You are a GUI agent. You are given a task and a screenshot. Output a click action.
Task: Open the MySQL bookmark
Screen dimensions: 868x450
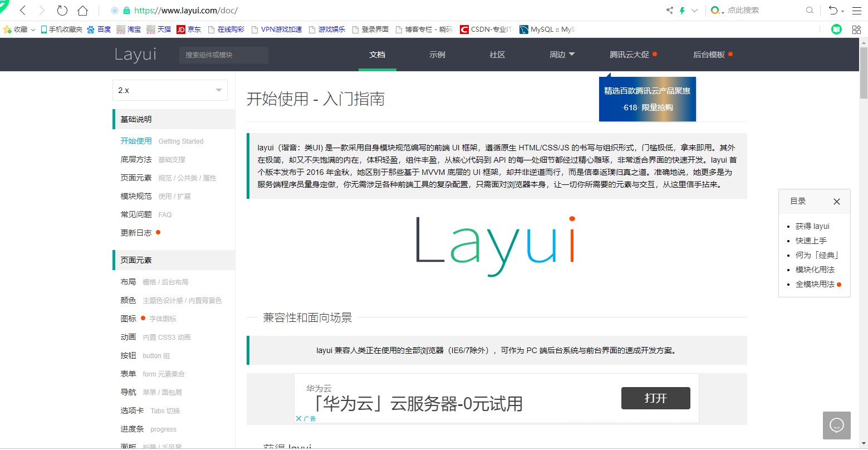coord(547,29)
